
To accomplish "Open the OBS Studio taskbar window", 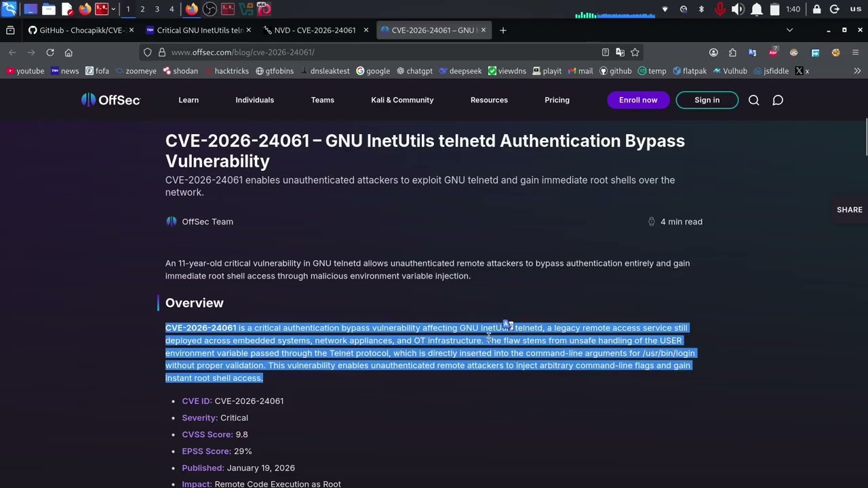I will click(210, 9).
